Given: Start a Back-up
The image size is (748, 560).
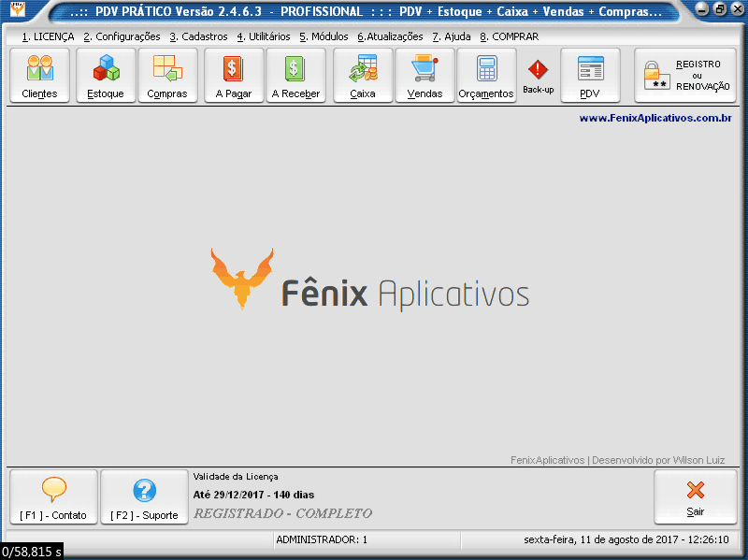Looking at the screenshot, I should 539,77.
